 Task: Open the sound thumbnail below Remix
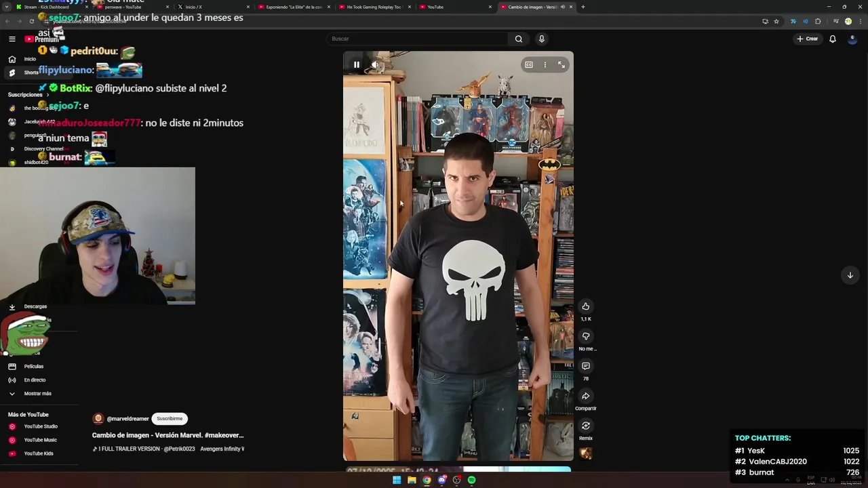[586, 453]
